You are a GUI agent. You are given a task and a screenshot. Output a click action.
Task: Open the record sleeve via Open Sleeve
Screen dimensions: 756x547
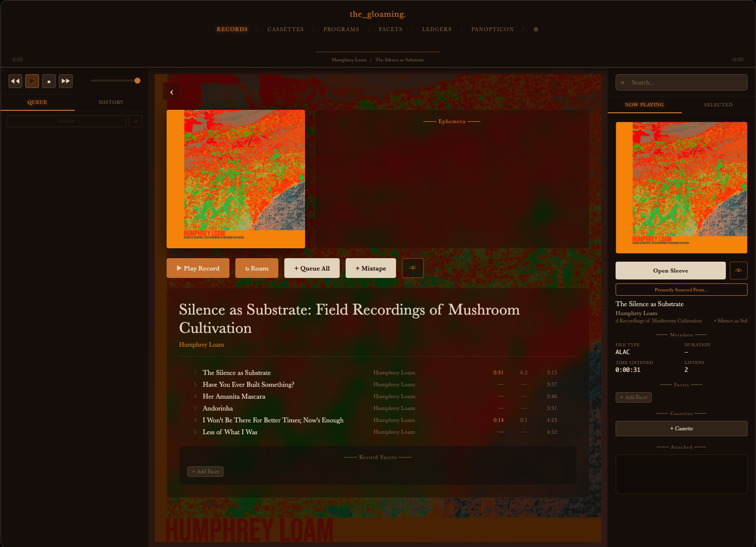670,271
